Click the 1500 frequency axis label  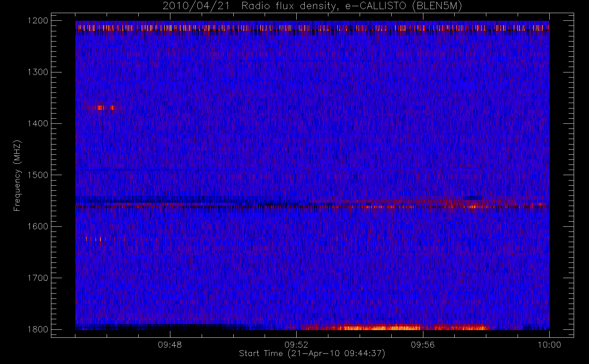38,175
